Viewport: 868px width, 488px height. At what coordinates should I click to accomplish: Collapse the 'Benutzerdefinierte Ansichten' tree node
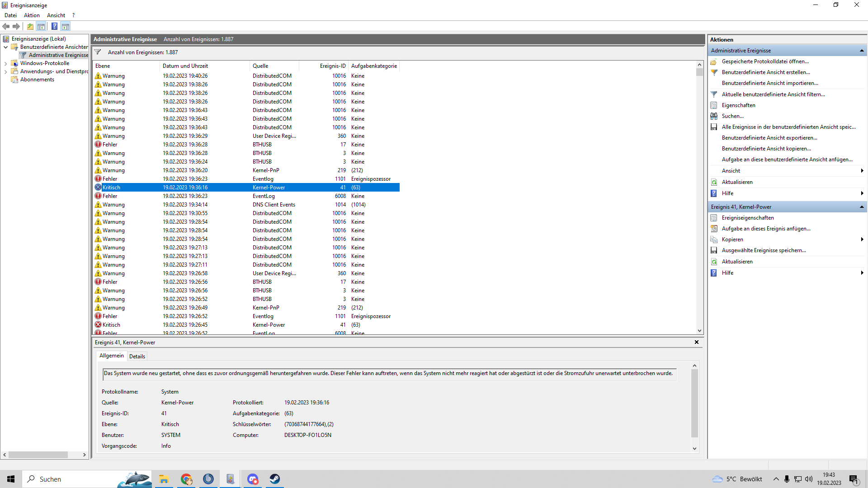pyautogui.click(x=5, y=47)
